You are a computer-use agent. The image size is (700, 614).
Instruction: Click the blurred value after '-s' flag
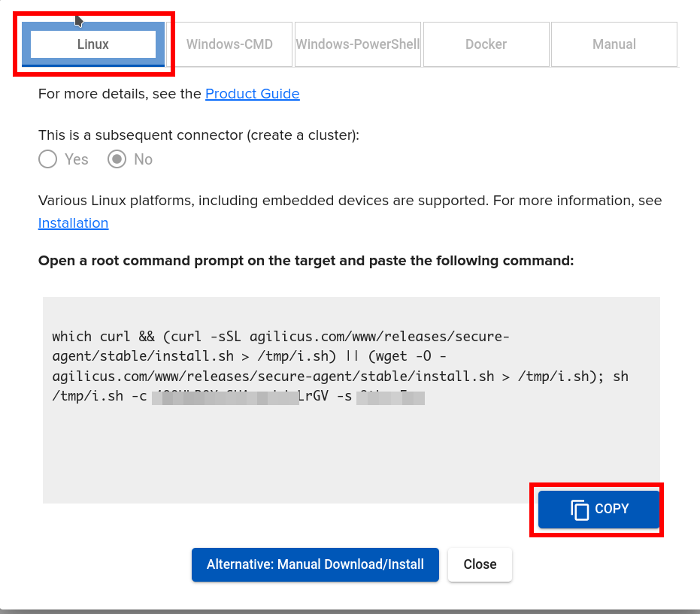pyautogui.click(x=391, y=397)
